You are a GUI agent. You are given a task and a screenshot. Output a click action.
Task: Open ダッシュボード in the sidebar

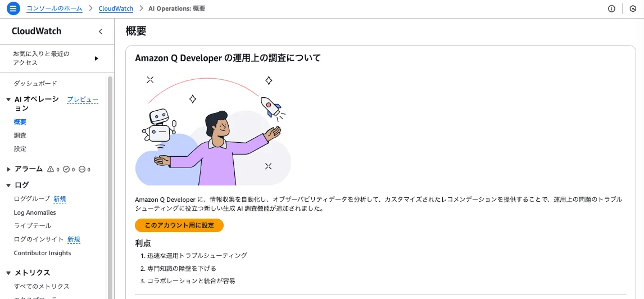tap(35, 83)
